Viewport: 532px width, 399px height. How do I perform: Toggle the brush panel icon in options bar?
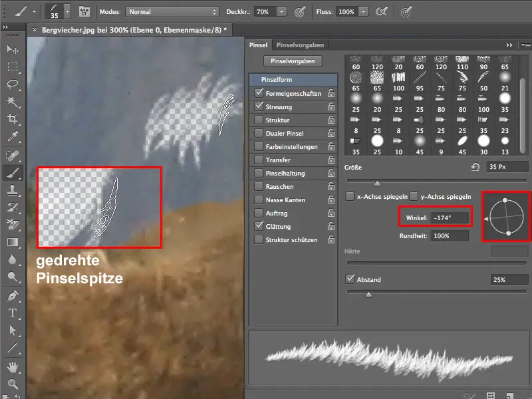coord(84,12)
